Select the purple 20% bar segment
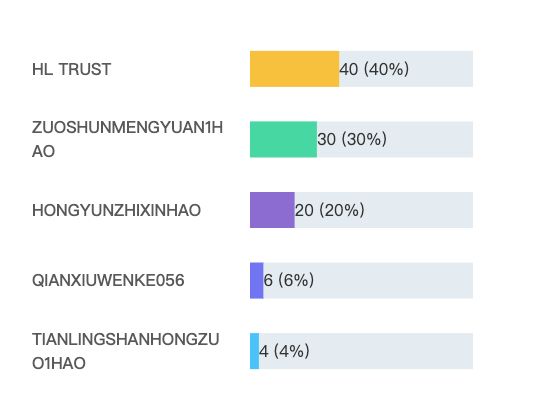 (272, 210)
